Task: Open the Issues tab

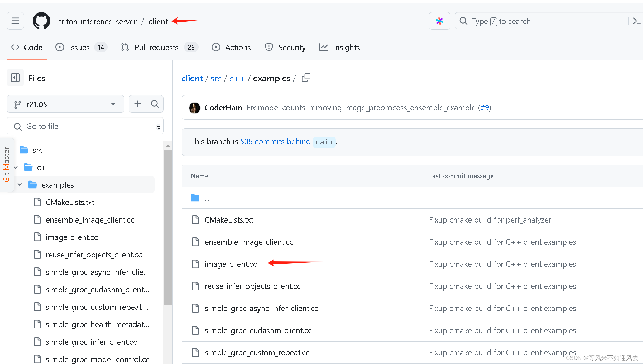Action: [x=81, y=47]
